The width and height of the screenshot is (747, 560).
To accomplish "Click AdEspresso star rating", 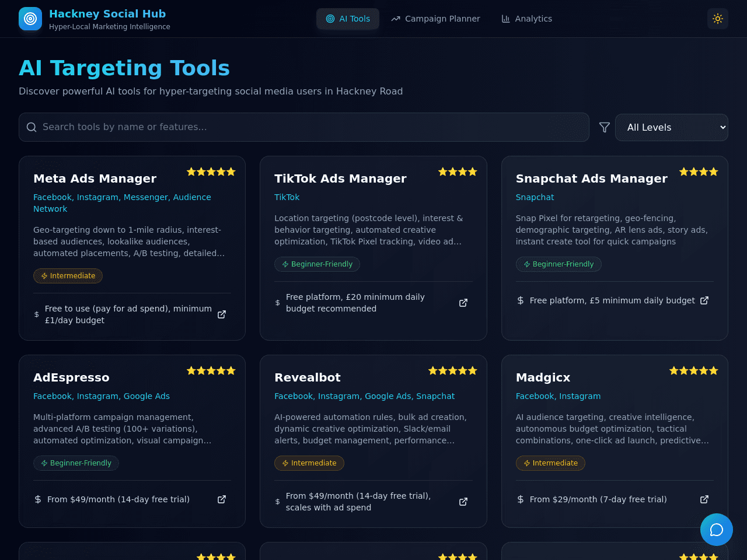I will [x=211, y=370].
